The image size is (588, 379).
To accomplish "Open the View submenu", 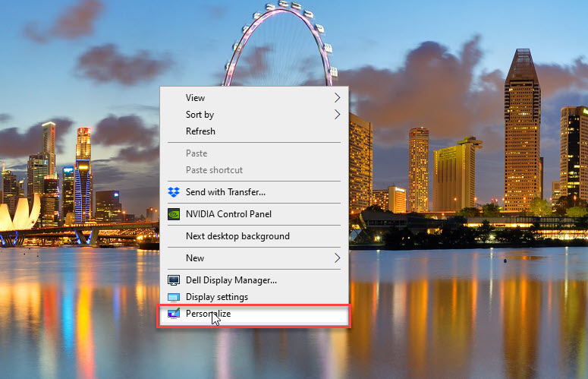I will point(254,97).
